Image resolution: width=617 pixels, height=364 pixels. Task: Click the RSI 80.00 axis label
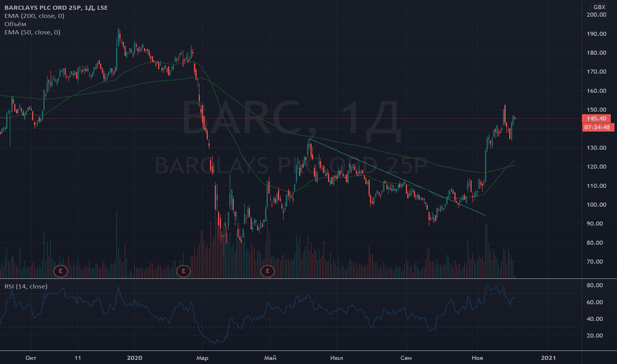pos(594,285)
